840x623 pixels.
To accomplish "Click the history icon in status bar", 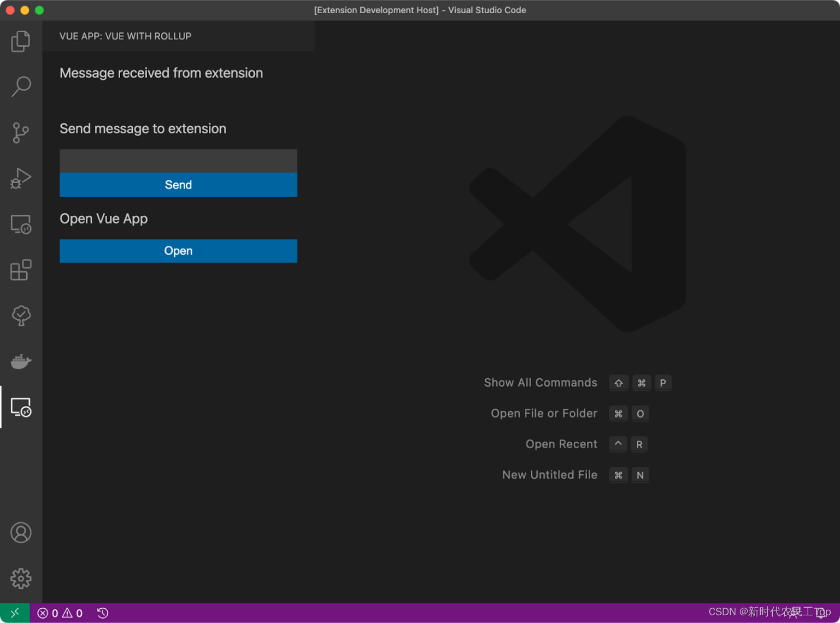I will tap(103, 613).
